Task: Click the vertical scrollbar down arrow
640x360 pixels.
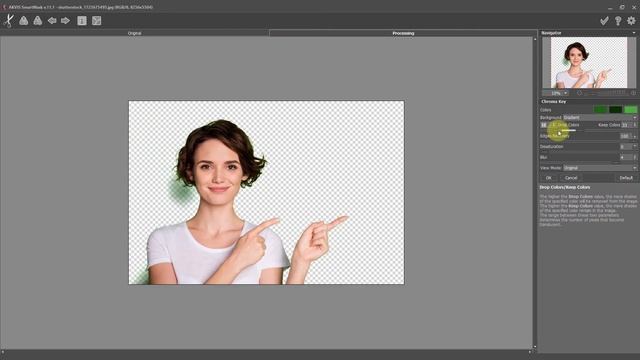Action: 535,347
